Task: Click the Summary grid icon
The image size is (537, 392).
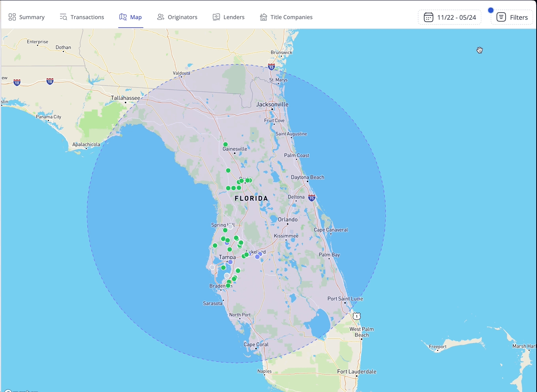Action: (x=12, y=17)
